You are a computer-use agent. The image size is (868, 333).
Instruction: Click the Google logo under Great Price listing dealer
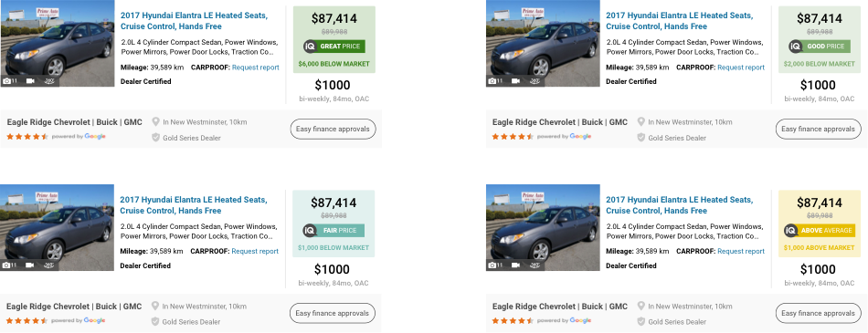pos(95,137)
